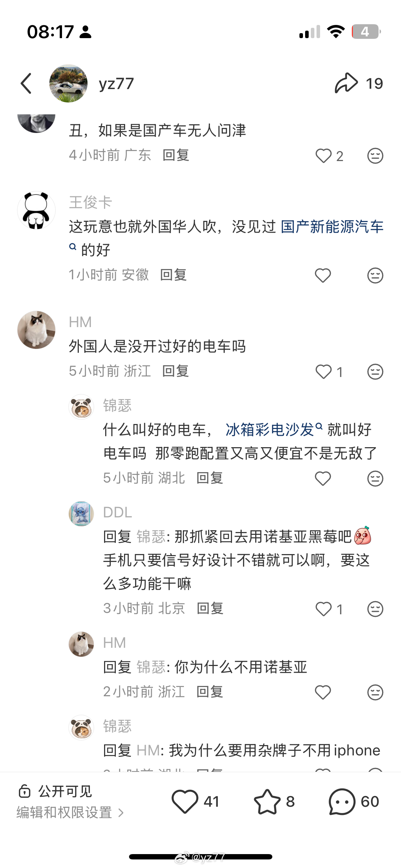
Task: Tap lock icon next to 公开可见
Action: (25, 791)
